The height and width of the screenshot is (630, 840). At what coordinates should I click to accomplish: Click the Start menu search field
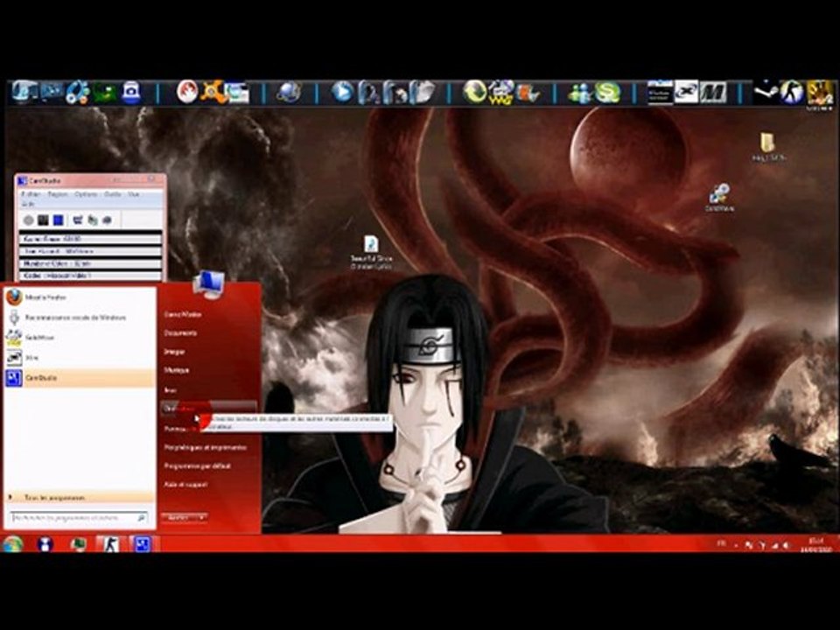(x=79, y=518)
